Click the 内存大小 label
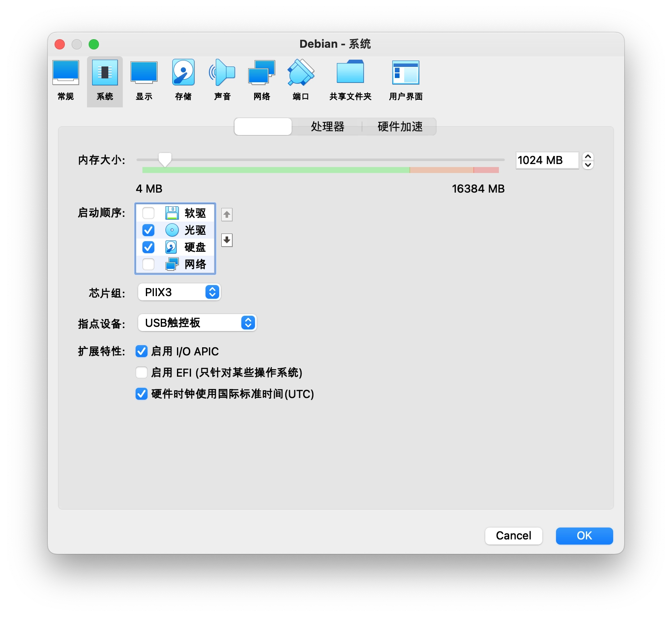The image size is (672, 617). [x=101, y=160]
